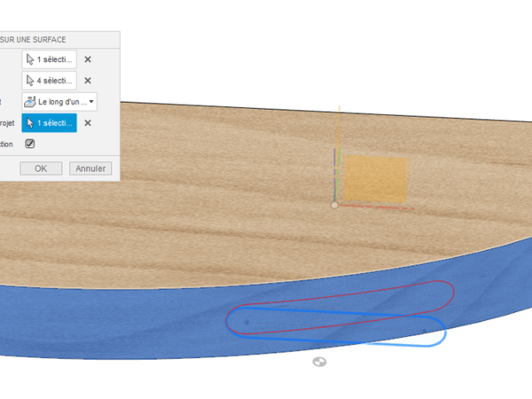Open the "Le long d'un..." dropdown
The width and height of the screenshot is (532, 399).
click(x=59, y=102)
